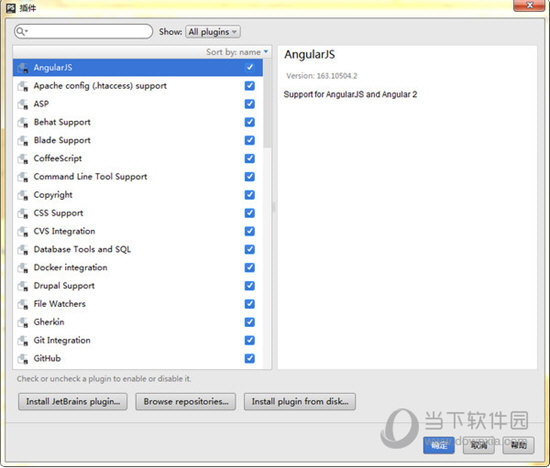This screenshot has height=468, width=550.
Task: Disable the Apache config (.htaccess) support checkbox
Action: 250,86
